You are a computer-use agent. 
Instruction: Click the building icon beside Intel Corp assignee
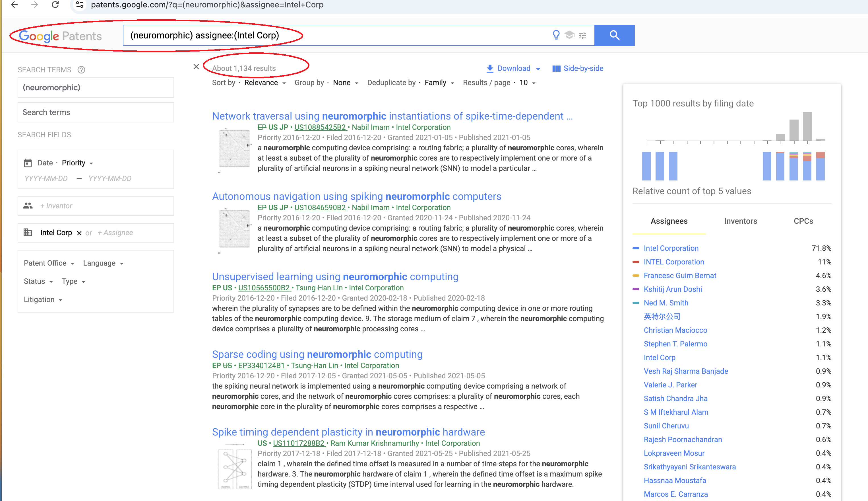tap(28, 232)
